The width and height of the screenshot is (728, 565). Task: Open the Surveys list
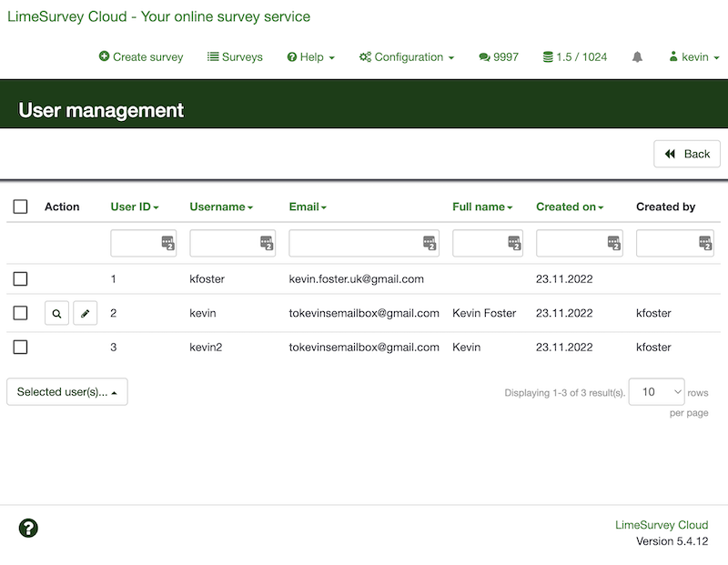pos(235,56)
